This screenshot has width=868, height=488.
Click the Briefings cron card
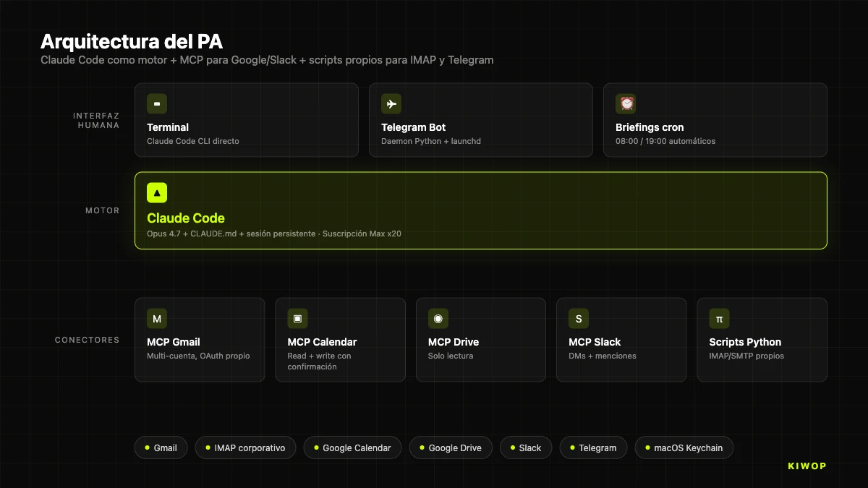point(715,119)
